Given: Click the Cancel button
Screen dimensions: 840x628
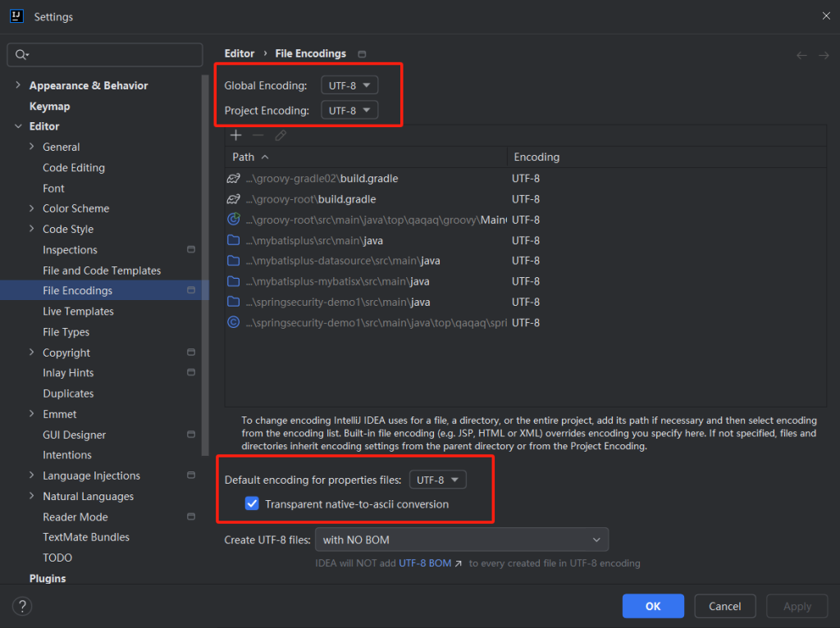Looking at the screenshot, I should click(725, 606).
